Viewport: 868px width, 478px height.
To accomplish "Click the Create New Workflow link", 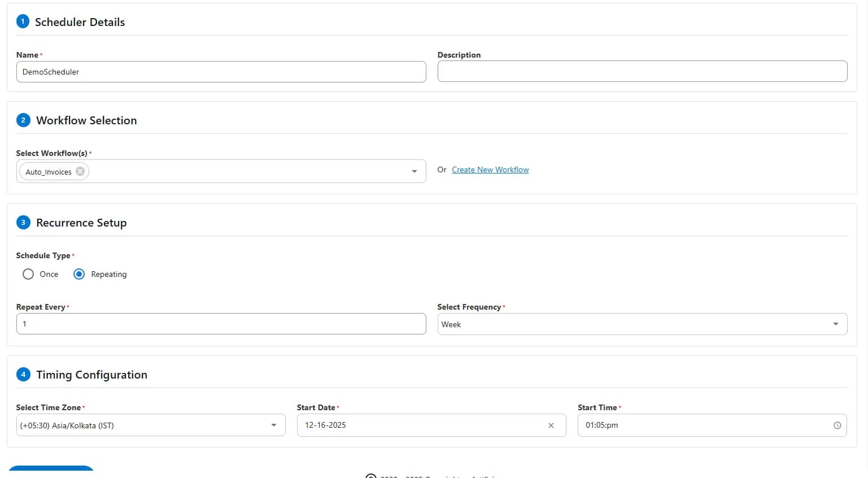I will point(490,170).
